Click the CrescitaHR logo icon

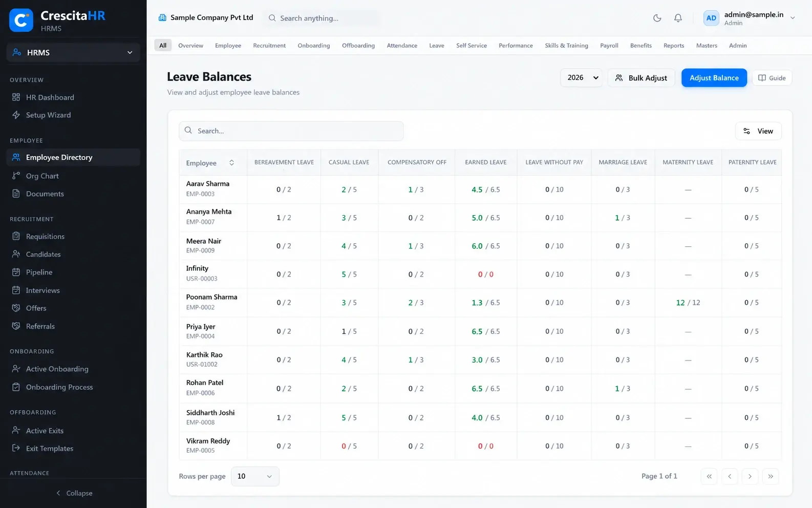21,20
